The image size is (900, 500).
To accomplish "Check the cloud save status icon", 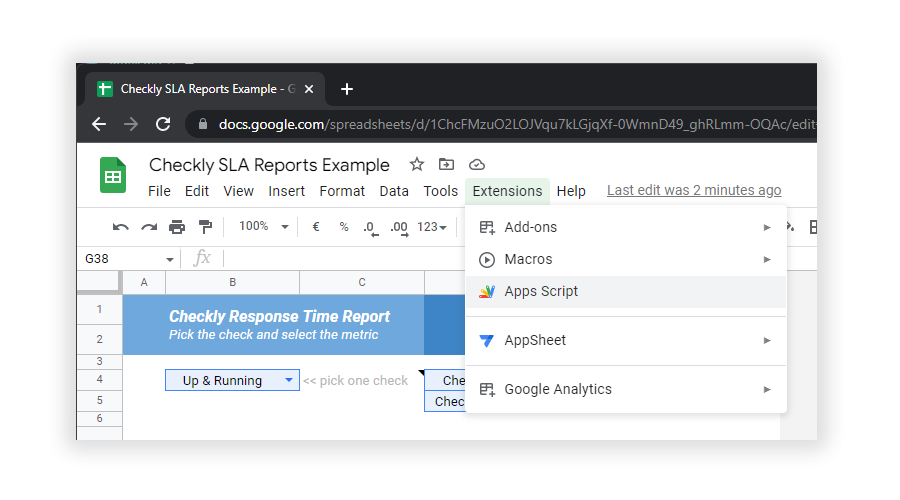I will pos(477,165).
